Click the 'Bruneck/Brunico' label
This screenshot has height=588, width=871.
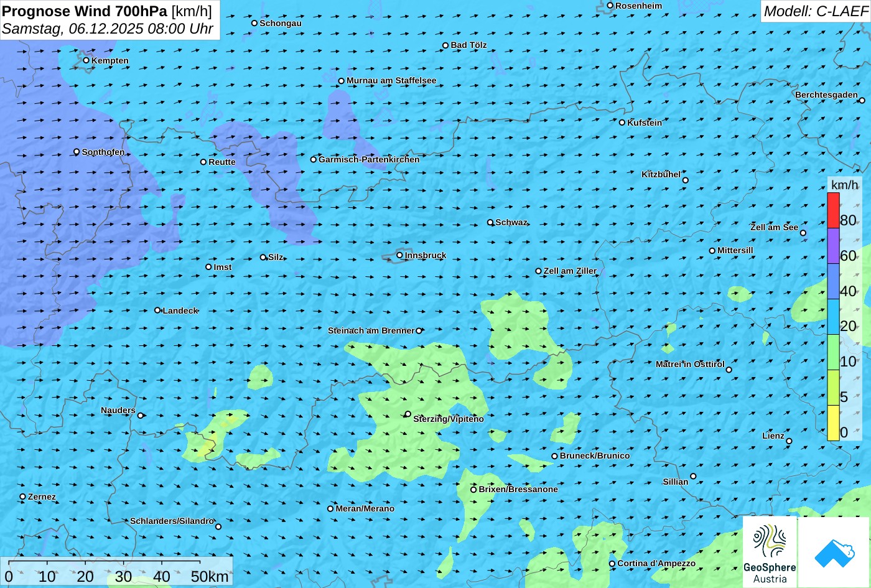[595, 455]
